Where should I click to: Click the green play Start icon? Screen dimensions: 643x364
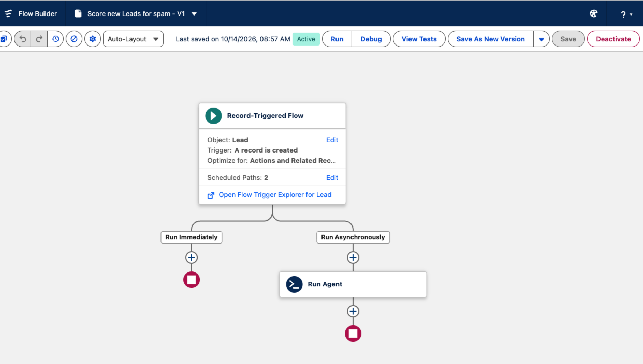point(213,116)
